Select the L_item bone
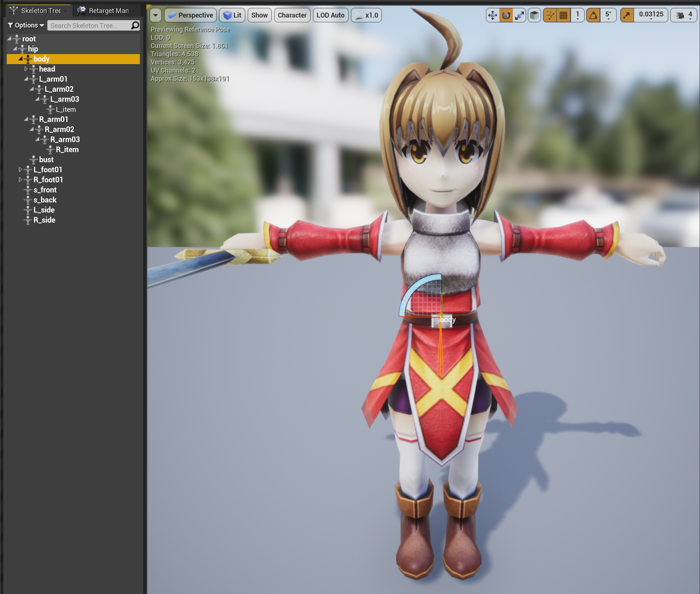Viewport: 700px width, 594px height. [66, 109]
